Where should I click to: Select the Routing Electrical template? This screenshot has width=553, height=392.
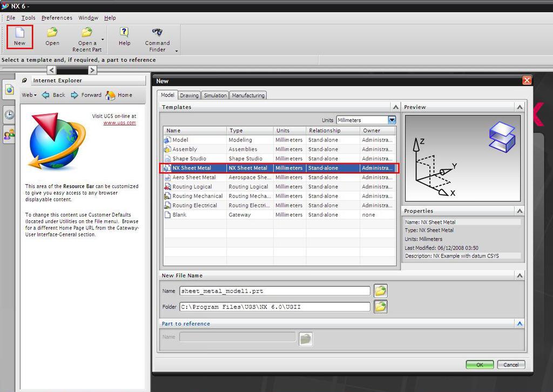point(279,205)
